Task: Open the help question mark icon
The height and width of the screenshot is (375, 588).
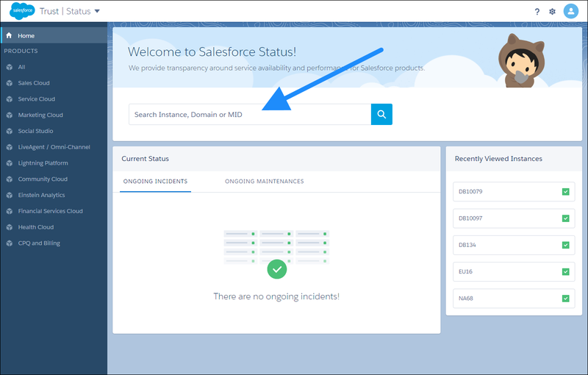Action: (x=537, y=12)
